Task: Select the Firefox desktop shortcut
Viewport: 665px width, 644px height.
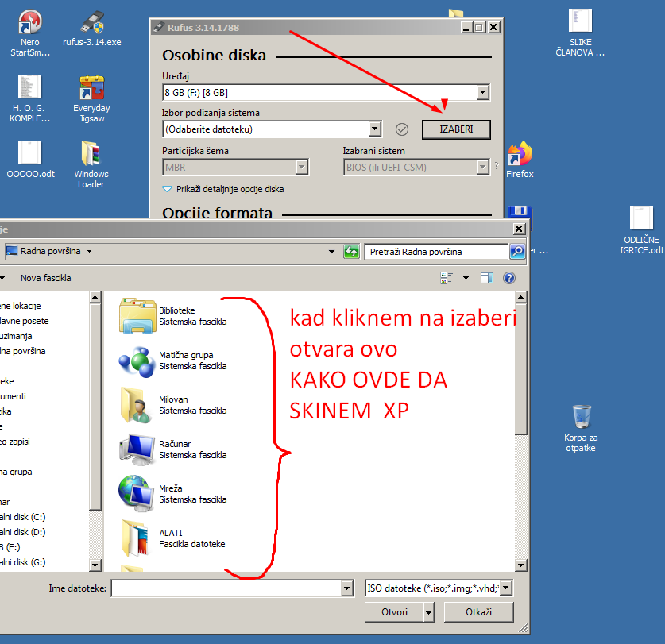Action: [520, 160]
